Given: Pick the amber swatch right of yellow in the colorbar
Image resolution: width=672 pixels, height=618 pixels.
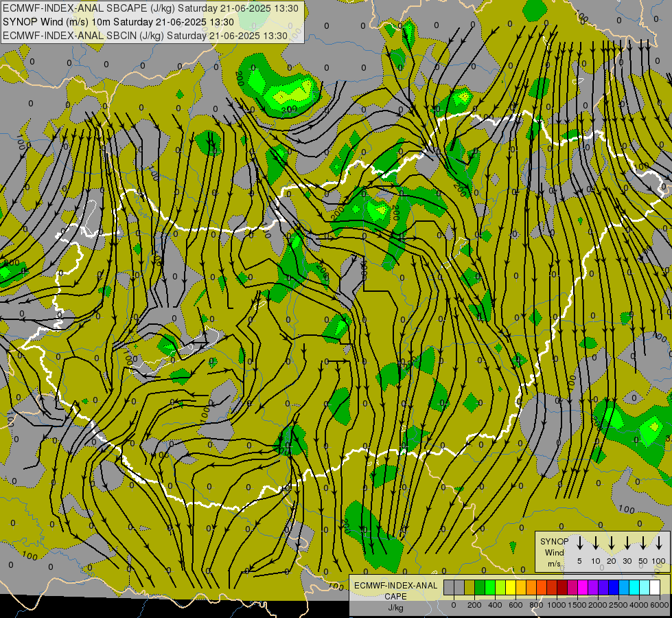Looking at the screenshot, I should pos(521,588).
